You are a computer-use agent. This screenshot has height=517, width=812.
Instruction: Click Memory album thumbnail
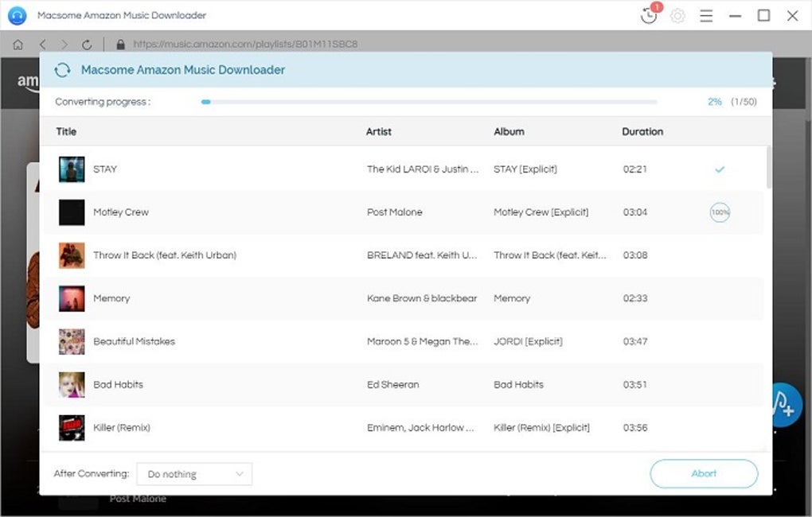[x=72, y=298]
